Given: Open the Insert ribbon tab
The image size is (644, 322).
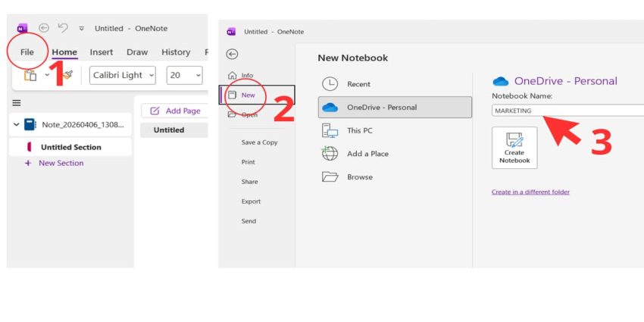Looking at the screenshot, I should tap(102, 52).
